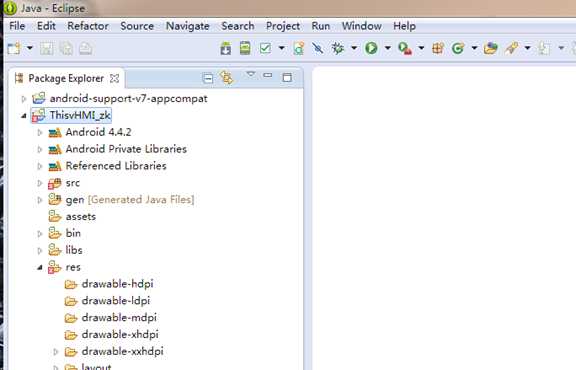Expand Android Private Libraries node
Screen dimensions: 576x370
pyautogui.click(x=40, y=150)
